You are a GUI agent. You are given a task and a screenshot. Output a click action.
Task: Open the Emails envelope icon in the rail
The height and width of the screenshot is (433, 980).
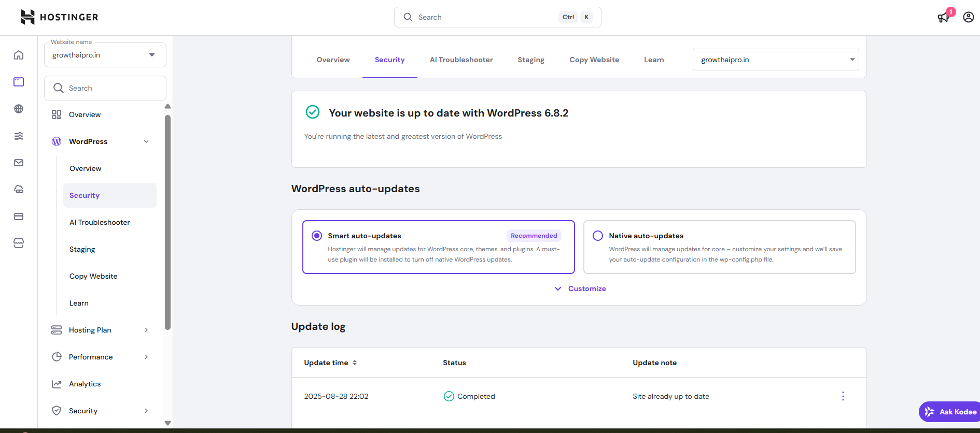pyautogui.click(x=19, y=163)
